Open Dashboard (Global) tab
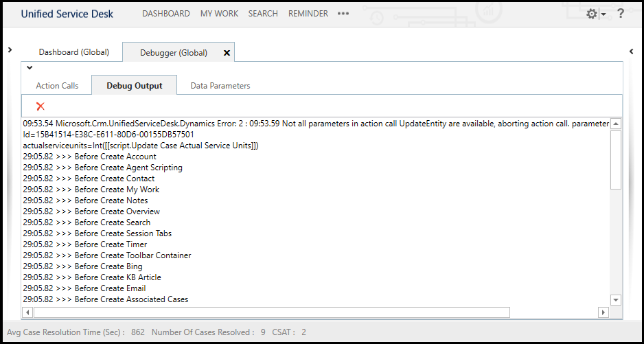This screenshot has width=644, height=344. [x=73, y=52]
